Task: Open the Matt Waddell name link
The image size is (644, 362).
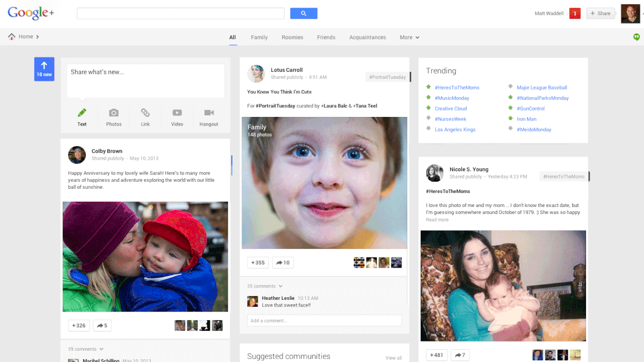Action: 549,13
